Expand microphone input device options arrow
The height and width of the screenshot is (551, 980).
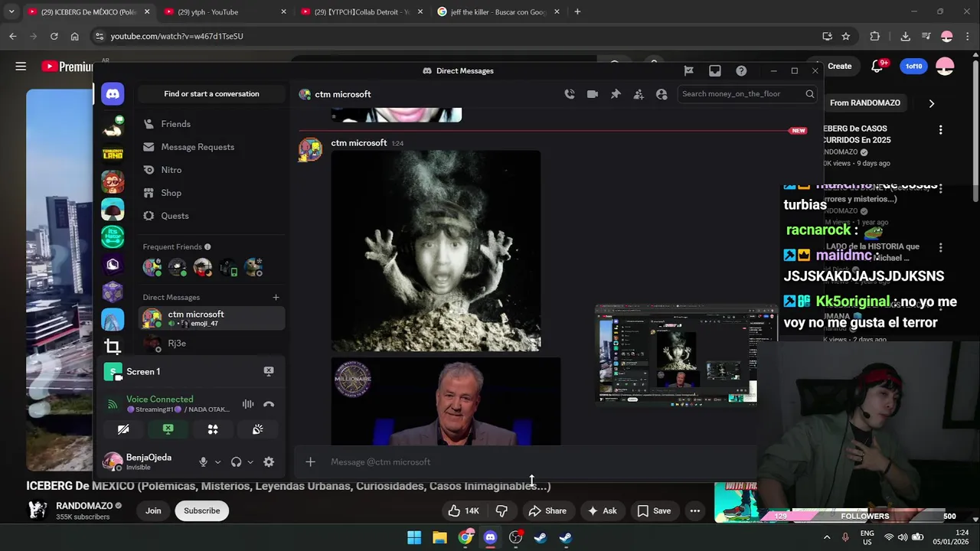(217, 462)
